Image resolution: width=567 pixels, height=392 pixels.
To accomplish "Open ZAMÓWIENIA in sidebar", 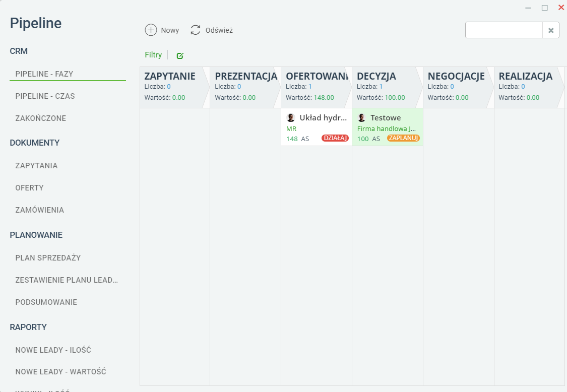I will pyautogui.click(x=39, y=210).
